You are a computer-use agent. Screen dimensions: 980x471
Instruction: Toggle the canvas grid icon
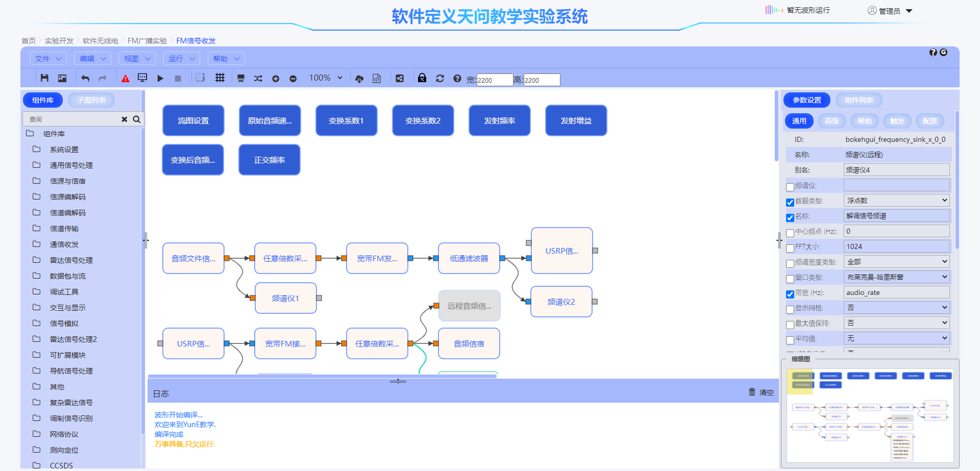[220, 78]
